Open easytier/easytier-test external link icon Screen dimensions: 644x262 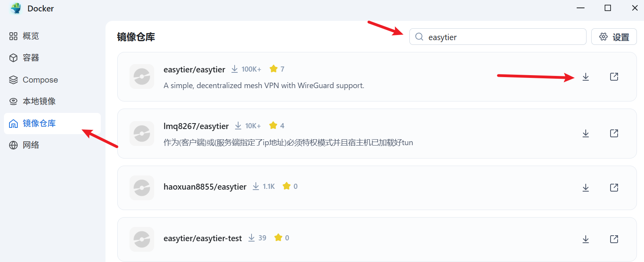pyautogui.click(x=614, y=239)
